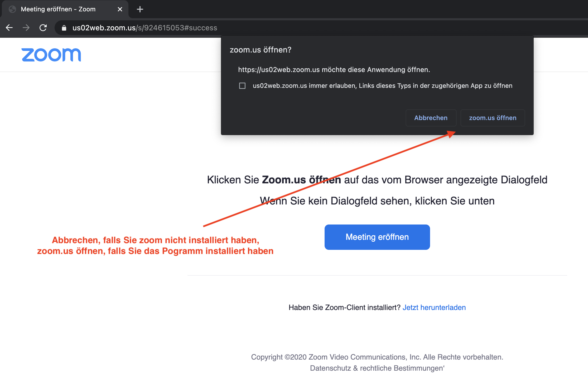Click the browser forward arrow
Image resolution: width=588 pixels, height=382 pixels.
tap(26, 28)
